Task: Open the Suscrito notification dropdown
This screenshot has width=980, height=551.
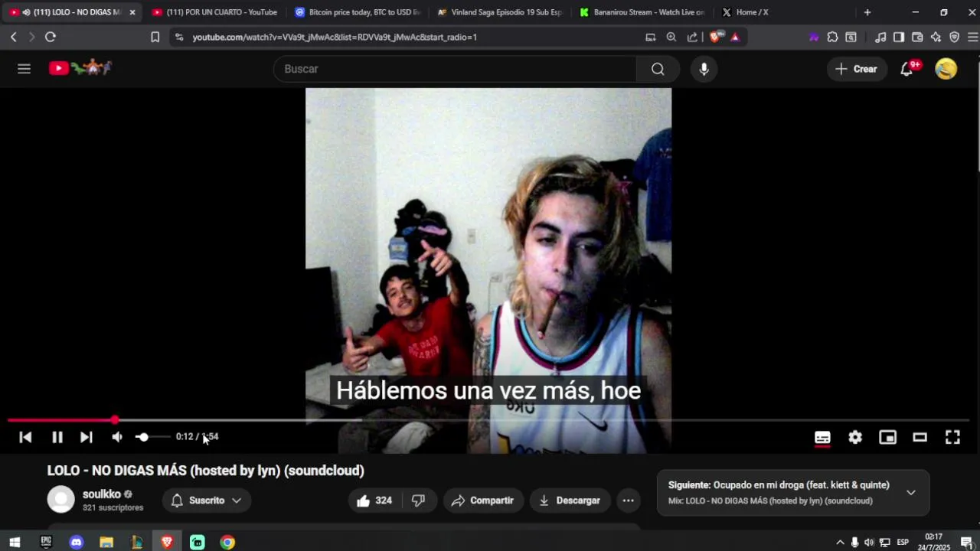Action: [x=207, y=500]
